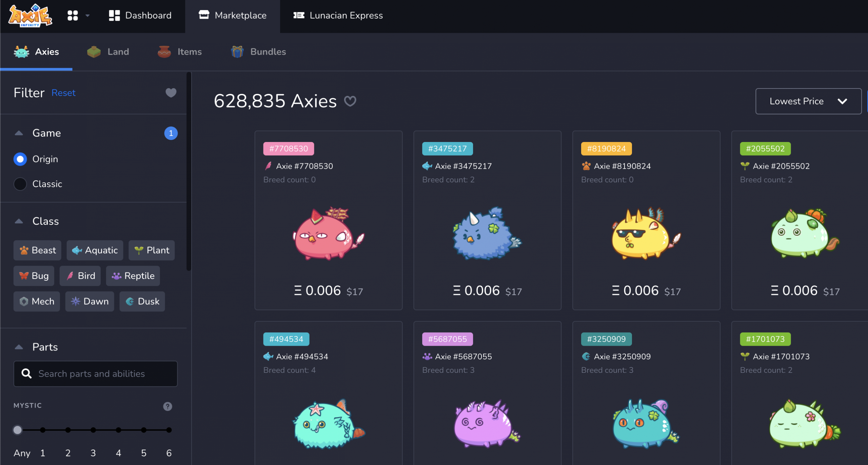The image size is (868, 465).
Task: Click the magnifier icon in parts search
Action: [26, 373]
